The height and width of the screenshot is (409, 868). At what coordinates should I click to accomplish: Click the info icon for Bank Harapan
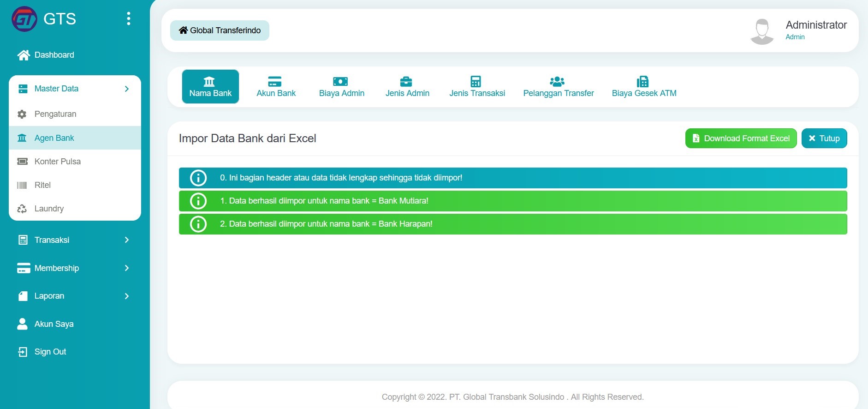198,224
